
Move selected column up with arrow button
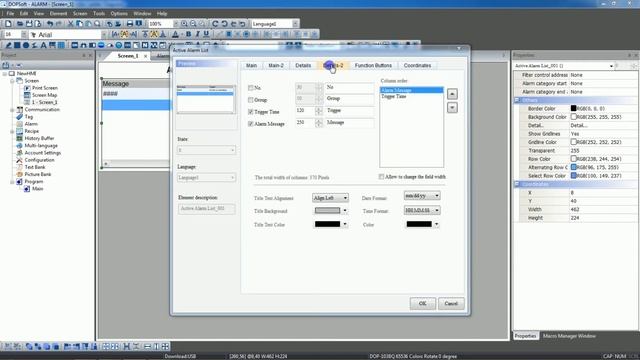tap(452, 94)
